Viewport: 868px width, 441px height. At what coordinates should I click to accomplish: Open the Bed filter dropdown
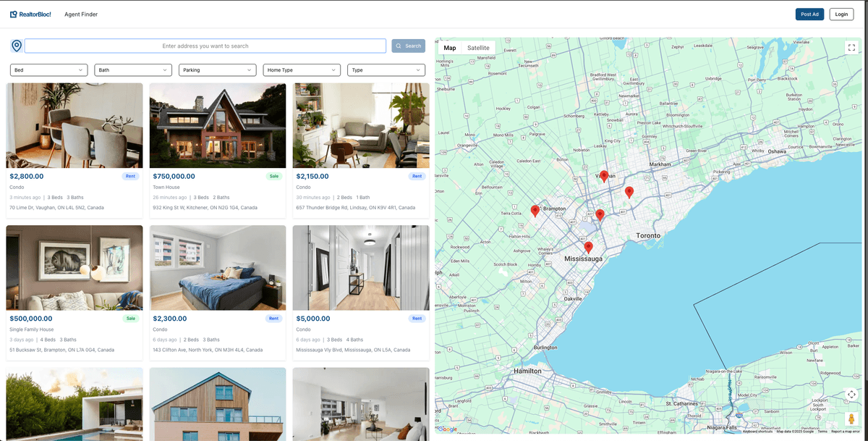[x=49, y=70]
